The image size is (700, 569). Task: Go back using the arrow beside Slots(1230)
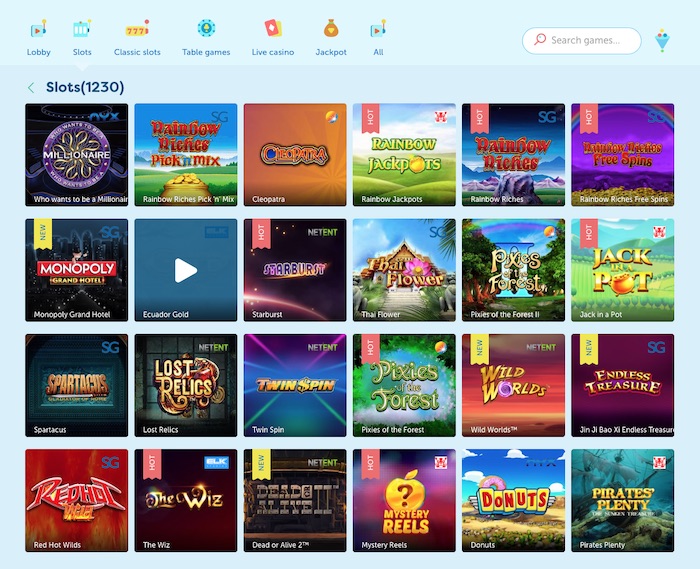(x=31, y=87)
